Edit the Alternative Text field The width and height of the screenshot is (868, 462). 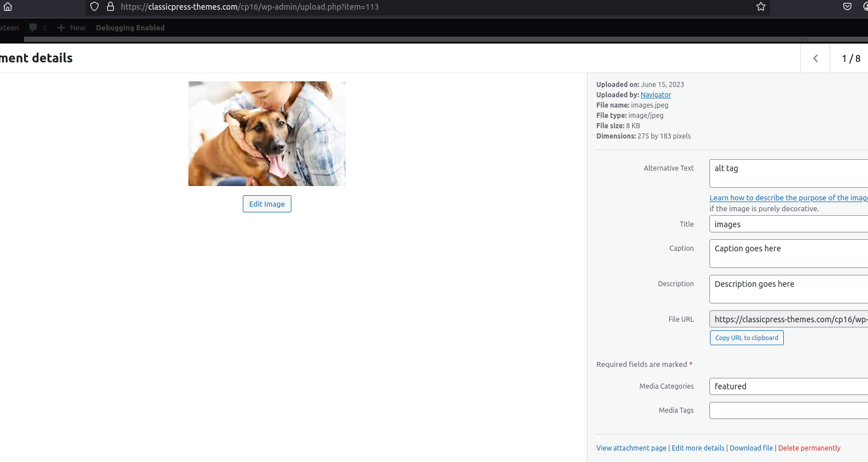point(788,173)
